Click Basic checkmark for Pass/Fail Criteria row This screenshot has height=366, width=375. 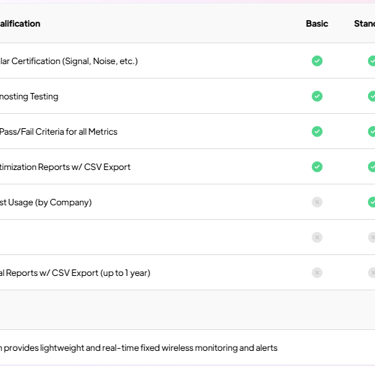(317, 132)
